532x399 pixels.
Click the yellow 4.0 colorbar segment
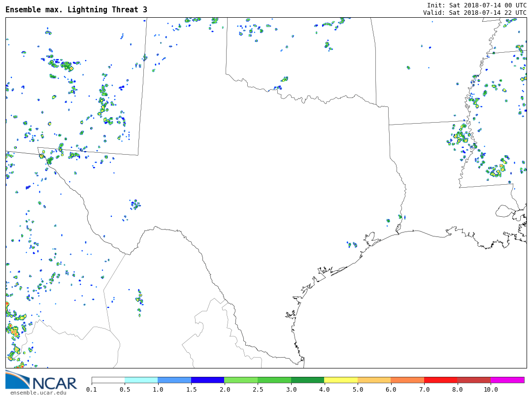tap(341, 380)
